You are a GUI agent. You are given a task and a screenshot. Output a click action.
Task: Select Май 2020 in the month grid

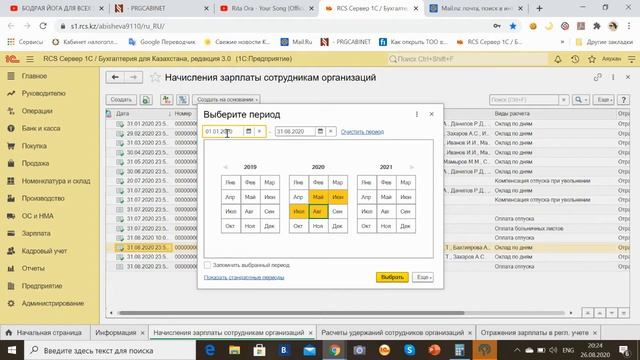click(318, 197)
